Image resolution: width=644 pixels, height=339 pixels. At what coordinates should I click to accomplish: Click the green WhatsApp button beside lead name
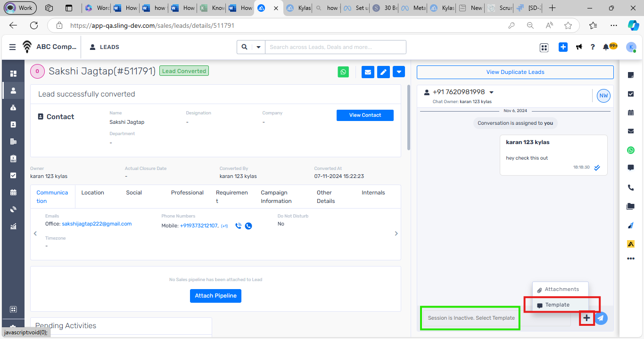(x=343, y=72)
